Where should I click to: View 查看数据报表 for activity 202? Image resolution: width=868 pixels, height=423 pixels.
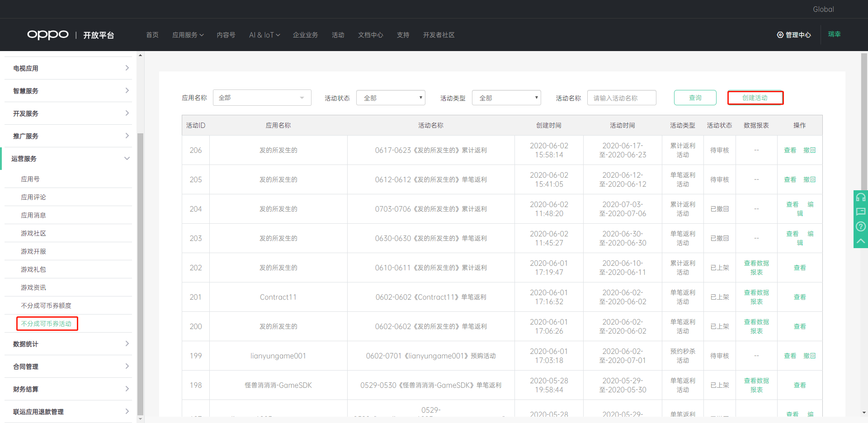pos(756,268)
